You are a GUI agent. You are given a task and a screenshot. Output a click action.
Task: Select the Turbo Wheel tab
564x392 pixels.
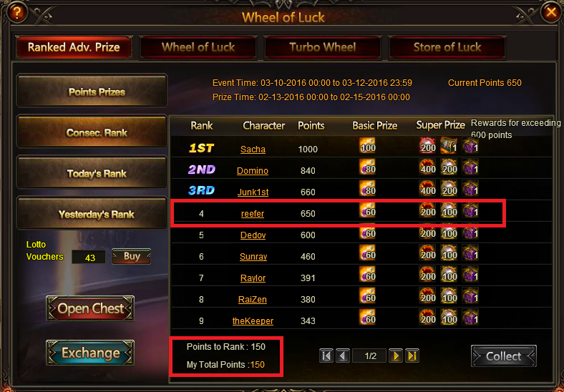[x=323, y=47]
